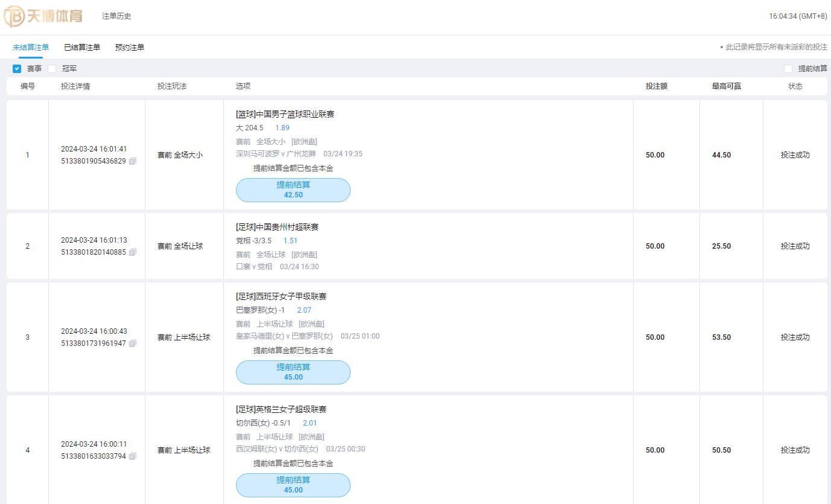Click the 编号 column header

coord(28,86)
